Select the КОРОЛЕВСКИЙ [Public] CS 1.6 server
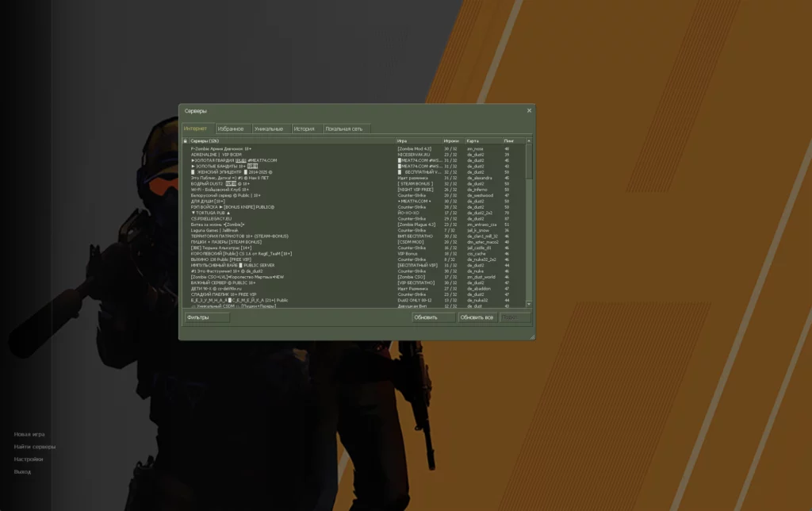 coord(354,253)
